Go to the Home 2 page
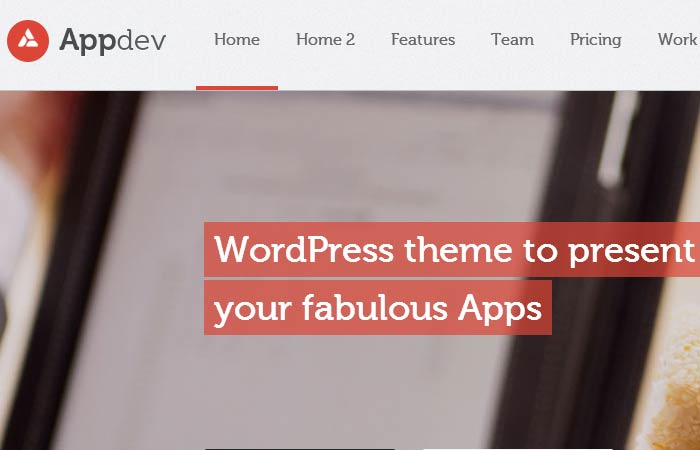700x450 pixels. click(325, 40)
